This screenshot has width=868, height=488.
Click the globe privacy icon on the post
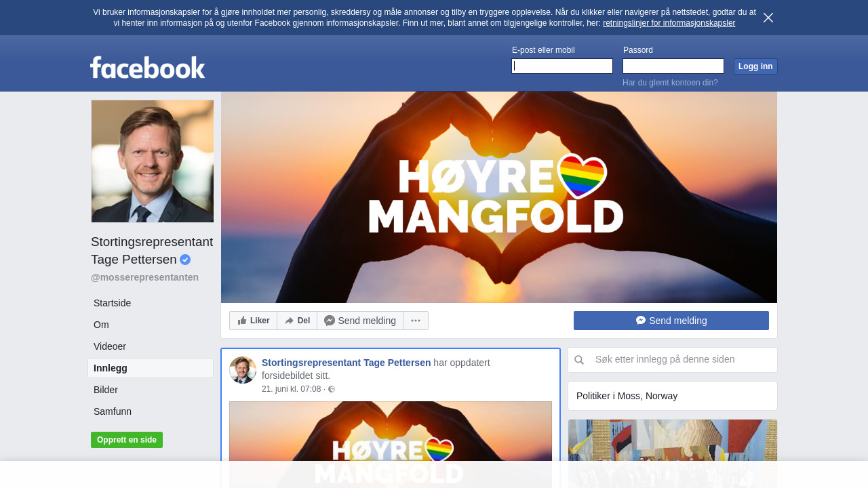(332, 389)
